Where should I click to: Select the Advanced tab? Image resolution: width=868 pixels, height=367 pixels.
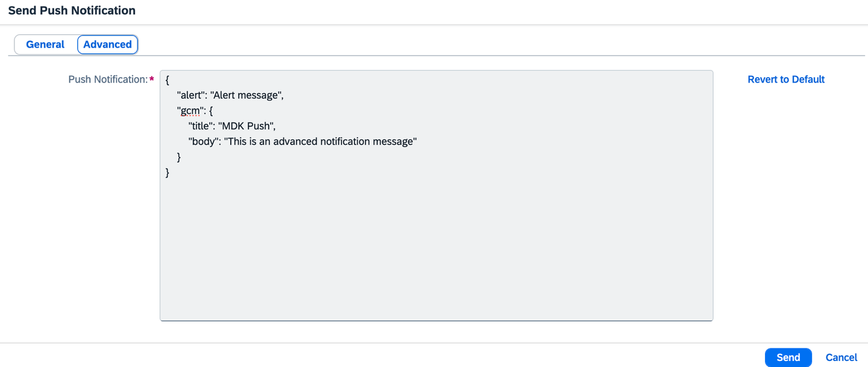[107, 45]
